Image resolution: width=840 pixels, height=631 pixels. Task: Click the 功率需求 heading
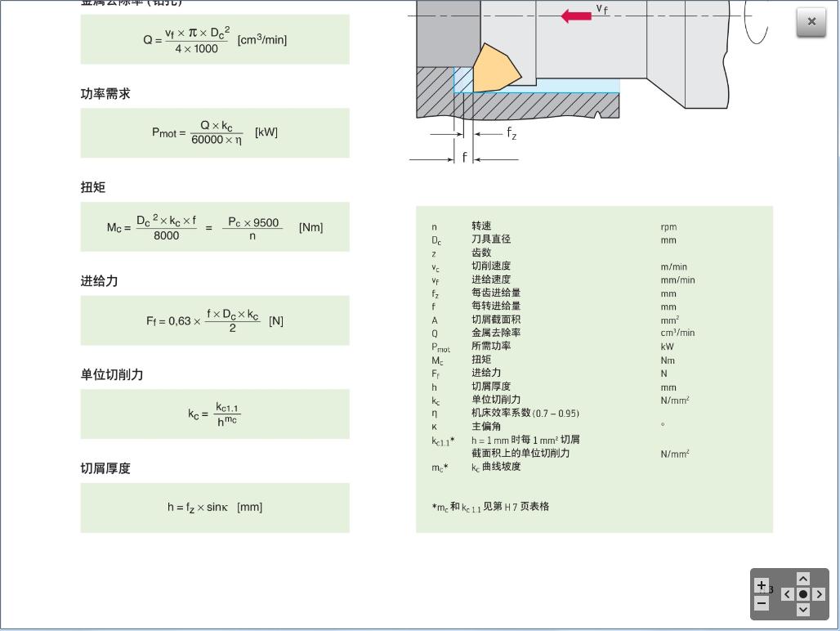[x=105, y=94]
